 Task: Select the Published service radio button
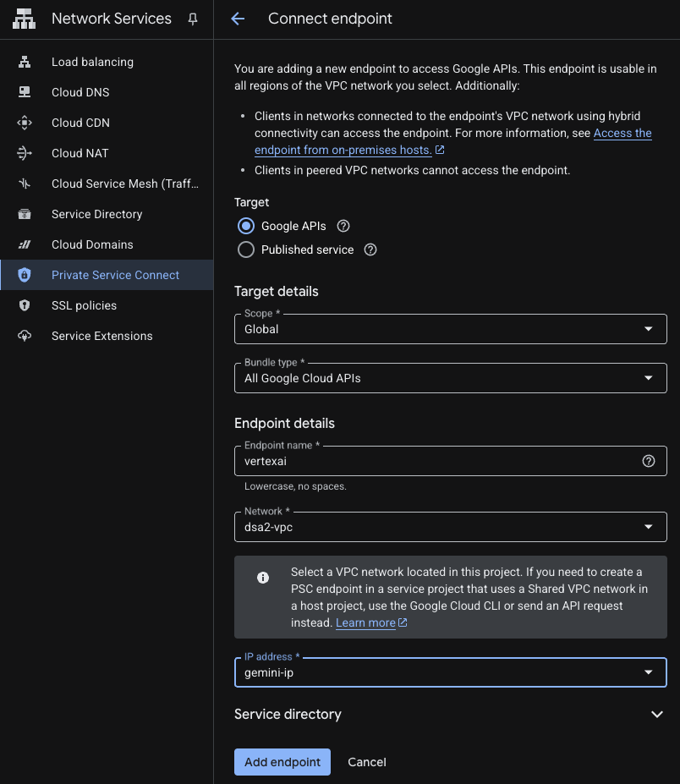pyautogui.click(x=246, y=249)
